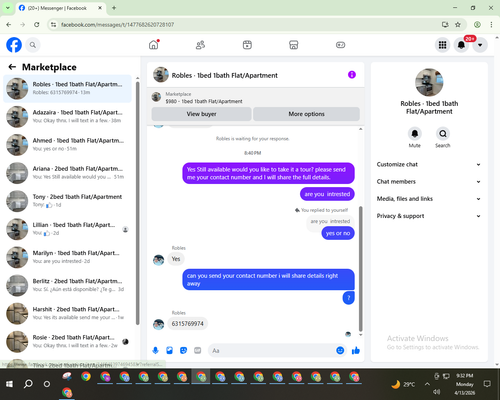Open emoji picker in message field
Screen dimensions: 500x400
(340, 350)
